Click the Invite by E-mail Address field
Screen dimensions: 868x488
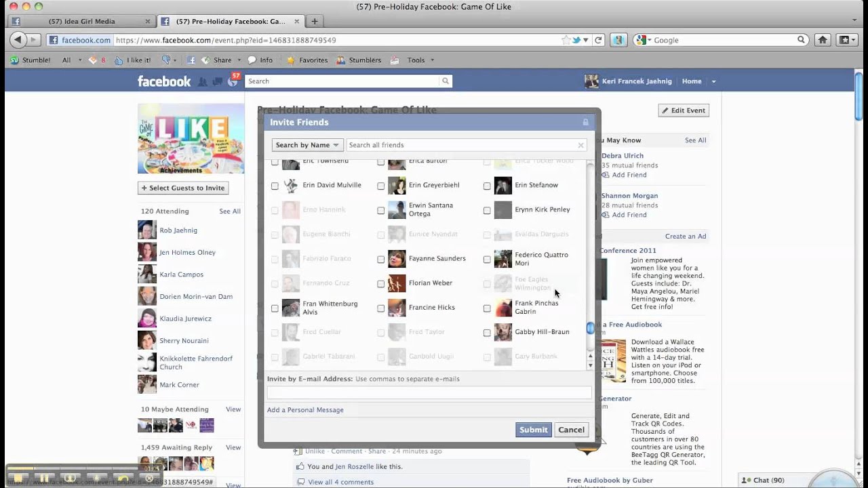coord(429,393)
